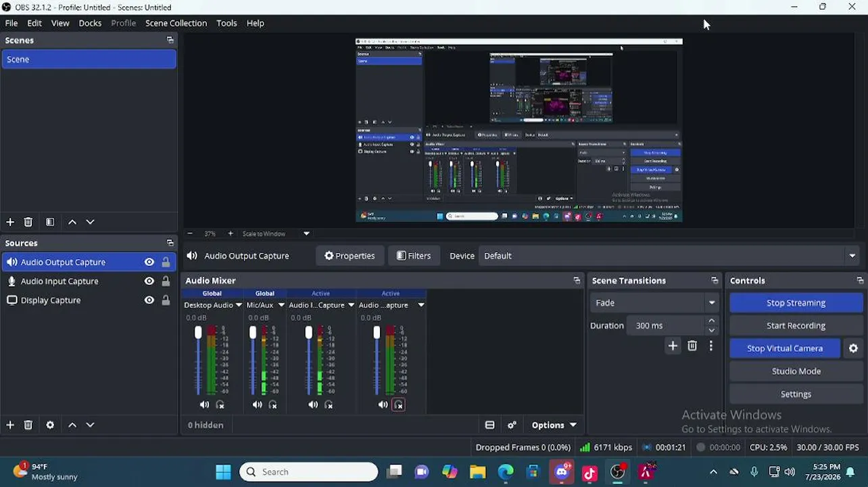868x487 pixels.
Task: Remove the scene transition with trash icon
Action: [x=692, y=346]
